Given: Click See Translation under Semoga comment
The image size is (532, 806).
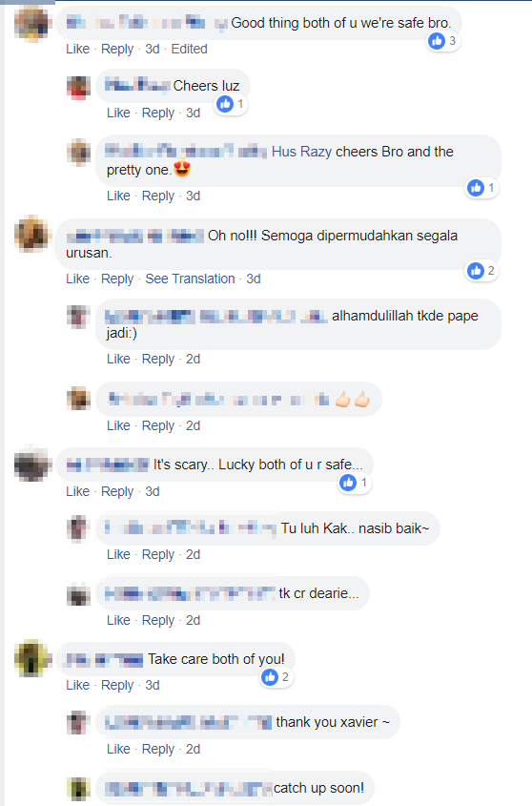Looking at the screenshot, I should (190, 279).
